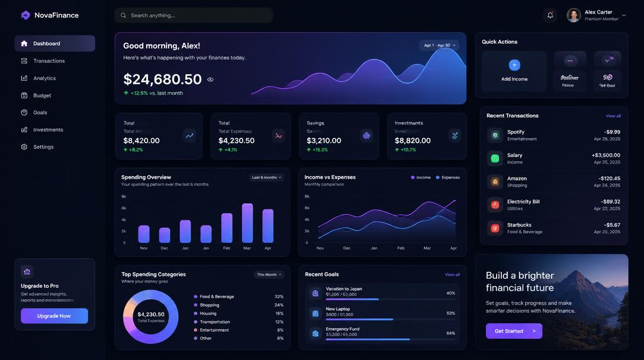Click the Spotify transaction icon

click(495, 135)
